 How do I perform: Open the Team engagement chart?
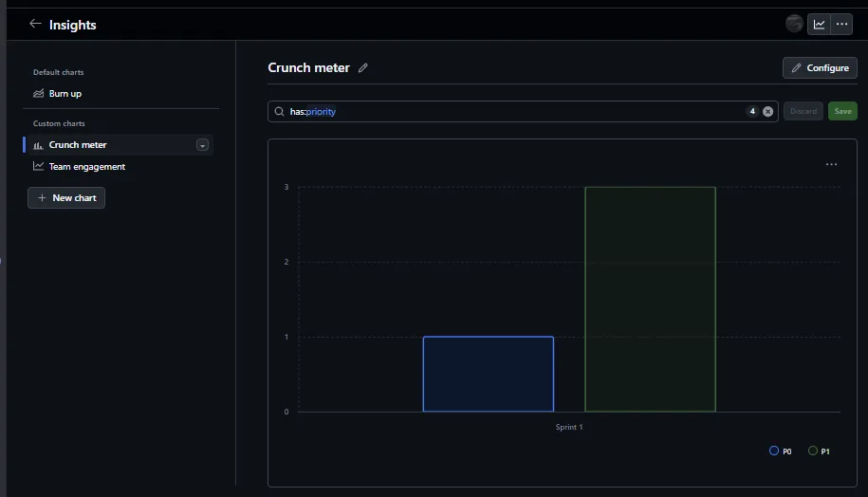(86, 167)
